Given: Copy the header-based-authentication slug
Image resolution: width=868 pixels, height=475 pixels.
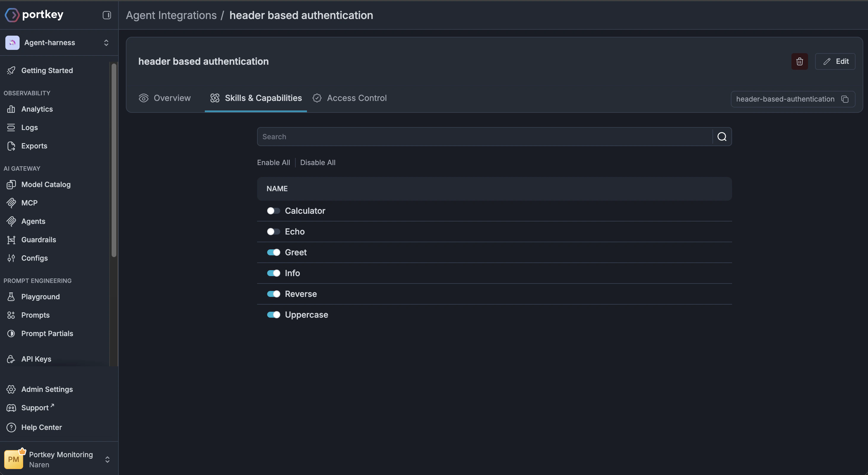Looking at the screenshot, I should coord(845,99).
